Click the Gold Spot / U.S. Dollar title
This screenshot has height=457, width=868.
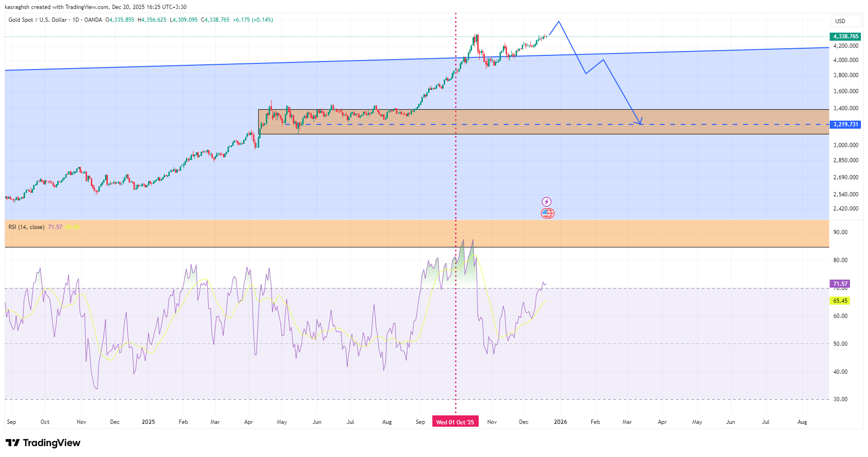37,20
